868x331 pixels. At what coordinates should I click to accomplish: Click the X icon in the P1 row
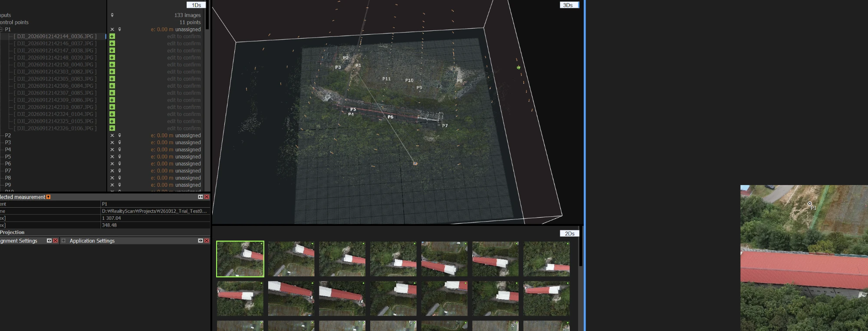point(112,30)
